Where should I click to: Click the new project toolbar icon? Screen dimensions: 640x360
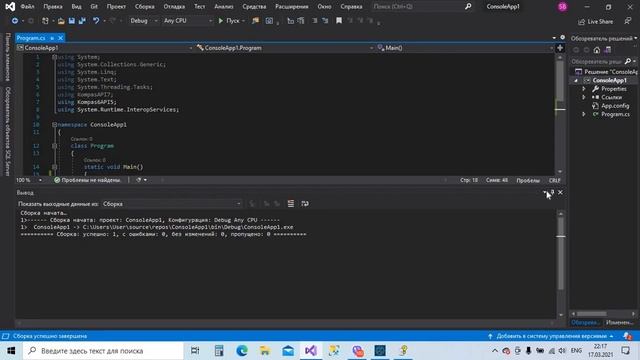pyautogui.click(x=45, y=21)
